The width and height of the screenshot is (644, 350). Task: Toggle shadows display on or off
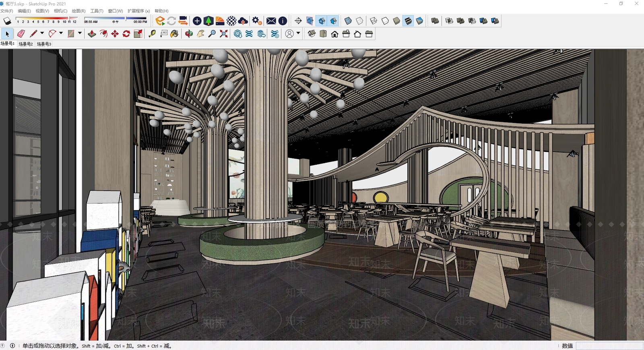tap(7, 21)
